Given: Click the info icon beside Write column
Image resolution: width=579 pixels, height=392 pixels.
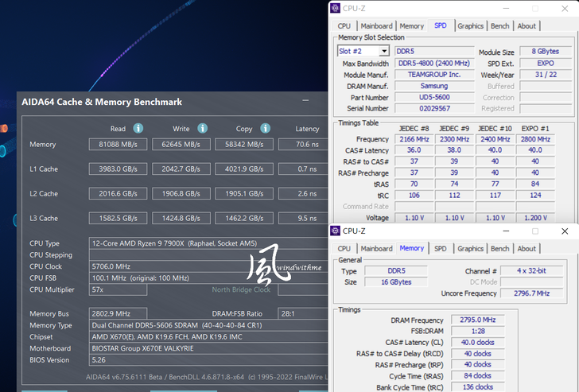Looking at the screenshot, I should pyautogui.click(x=202, y=128).
